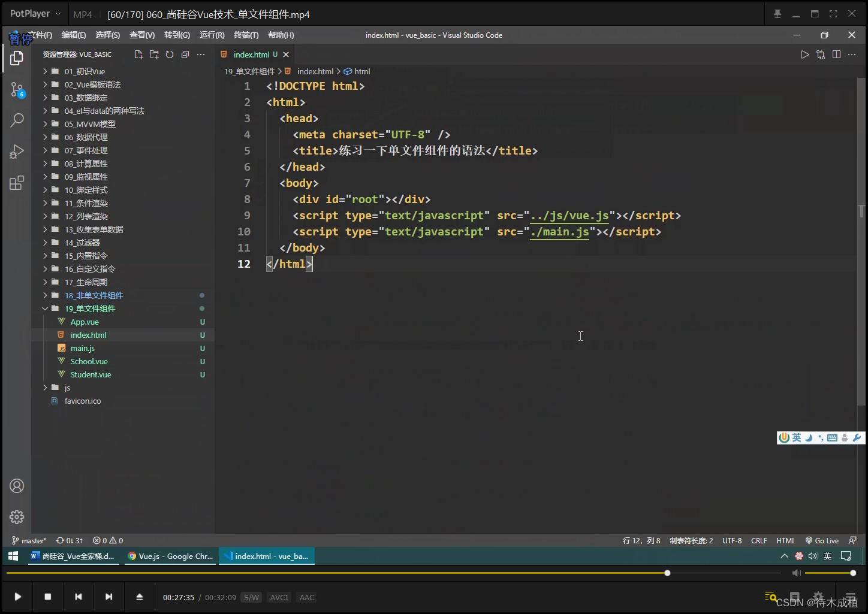Screen dimensions: 868x614
Task: Open the 编辑(E) menu
Action: coord(74,35)
